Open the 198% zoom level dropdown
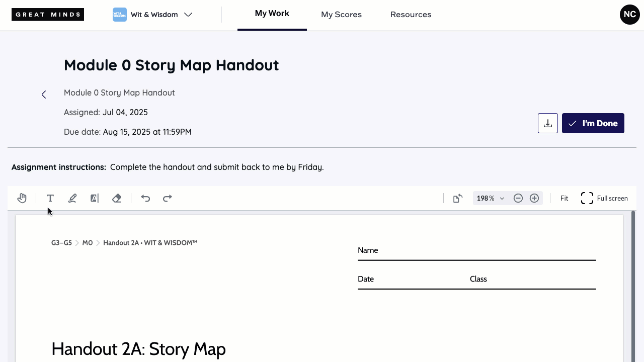 490,199
